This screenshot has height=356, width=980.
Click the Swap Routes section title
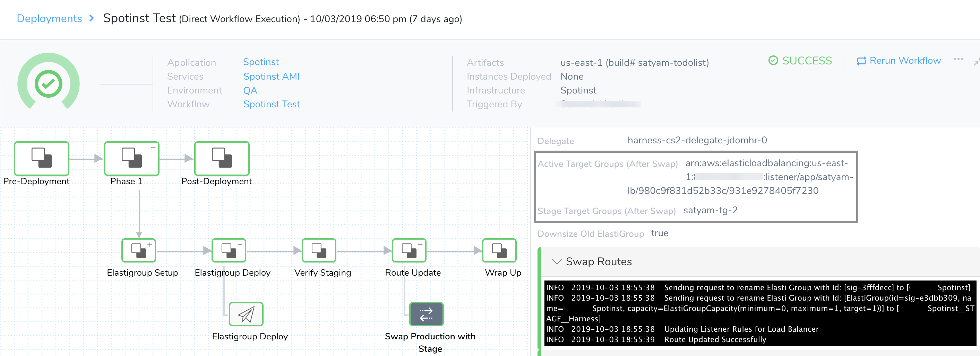[599, 261]
